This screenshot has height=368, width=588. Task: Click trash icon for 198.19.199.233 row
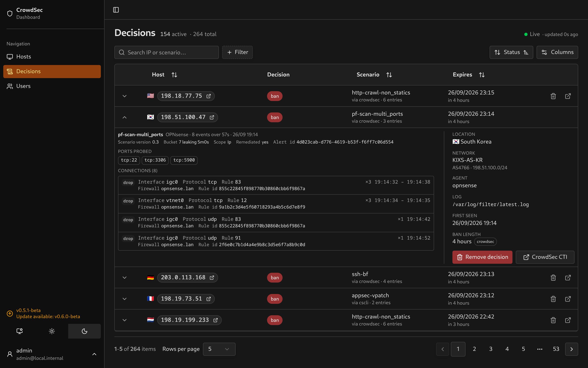553,320
